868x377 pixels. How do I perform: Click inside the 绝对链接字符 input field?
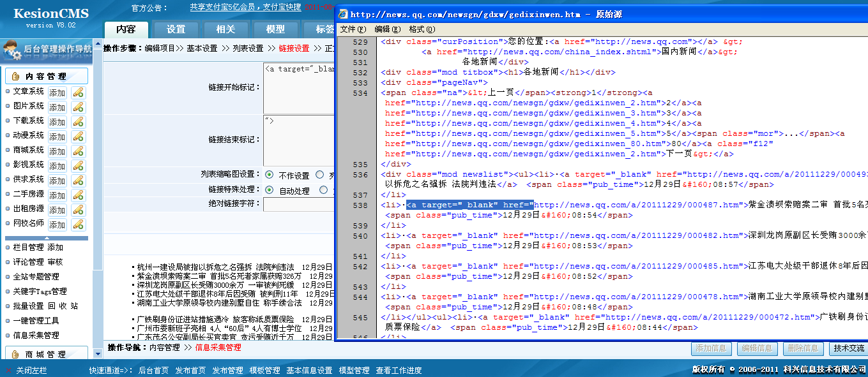(x=298, y=204)
